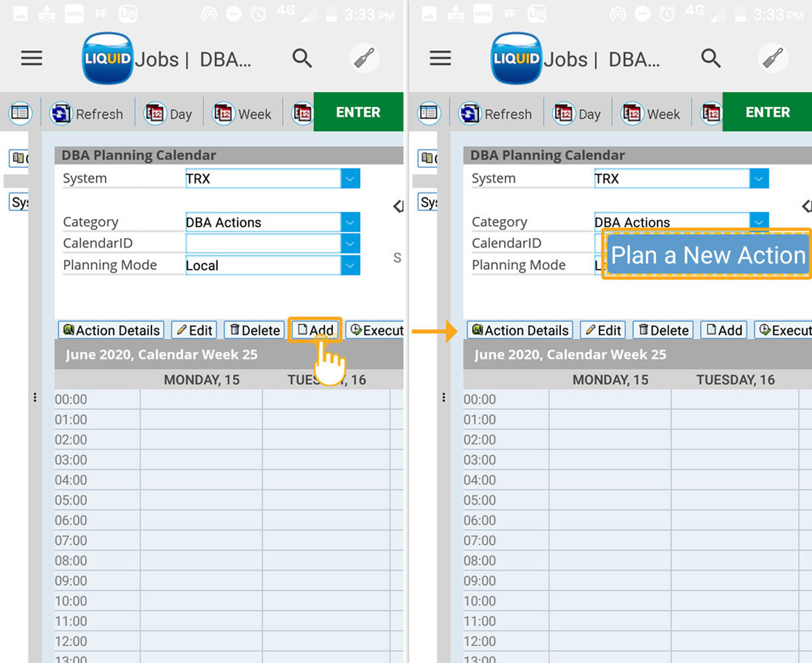The height and width of the screenshot is (663, 812).
Task: Expand Category dropdown arrow in left screen
Action: pyautogui.click(x=350, y=222)
